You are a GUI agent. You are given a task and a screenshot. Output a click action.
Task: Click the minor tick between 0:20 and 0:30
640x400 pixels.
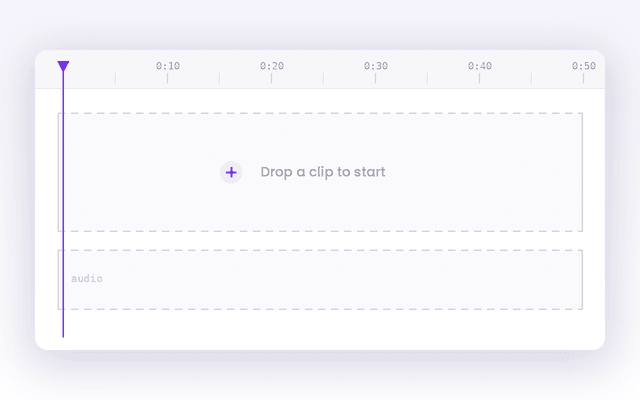coord(324,78)
